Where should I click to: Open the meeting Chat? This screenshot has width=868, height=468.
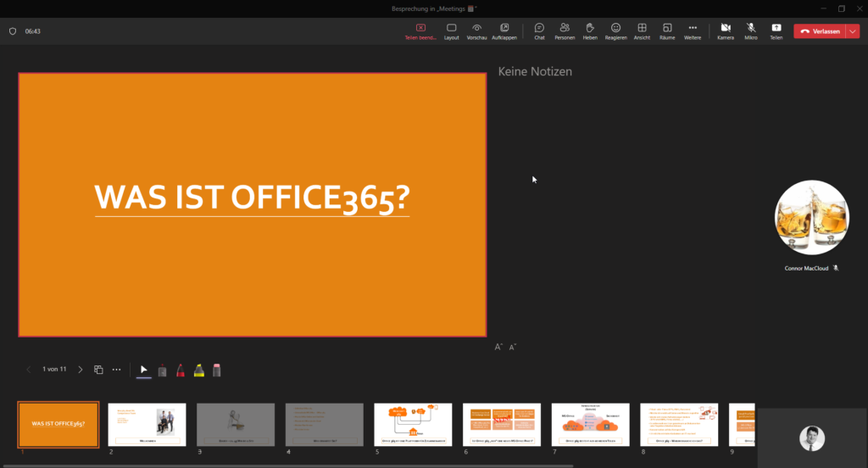pyautogui.click(x=539, y=31)
